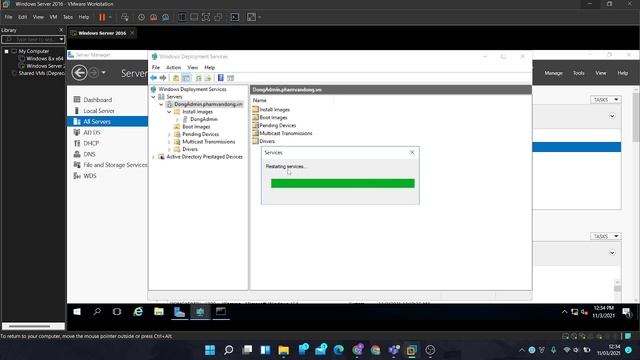Viewport: 640px width, 360px height.
Task: Collapse the DongAdmin.phamvandong.vn server node
Action: click(161, 104)
